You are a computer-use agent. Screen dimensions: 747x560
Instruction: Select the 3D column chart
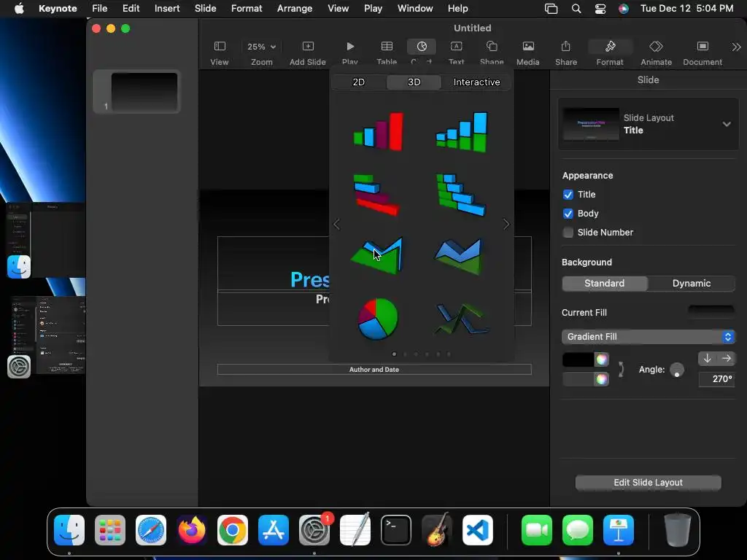pos(379,132)
